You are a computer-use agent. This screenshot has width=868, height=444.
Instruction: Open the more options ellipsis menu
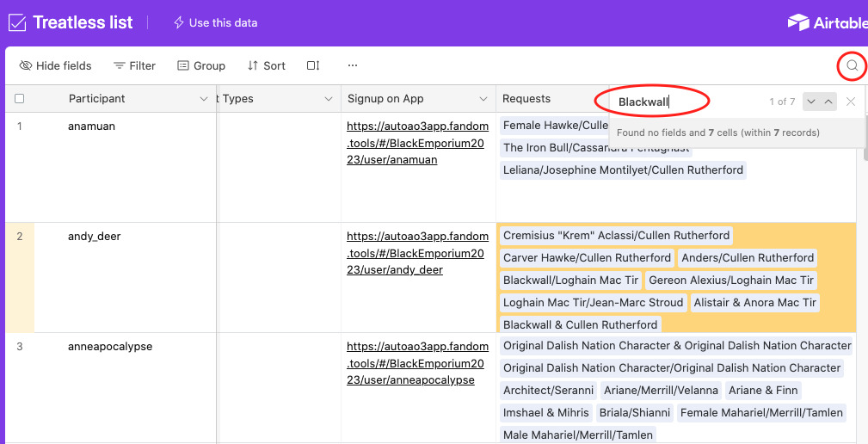(353, 66)
